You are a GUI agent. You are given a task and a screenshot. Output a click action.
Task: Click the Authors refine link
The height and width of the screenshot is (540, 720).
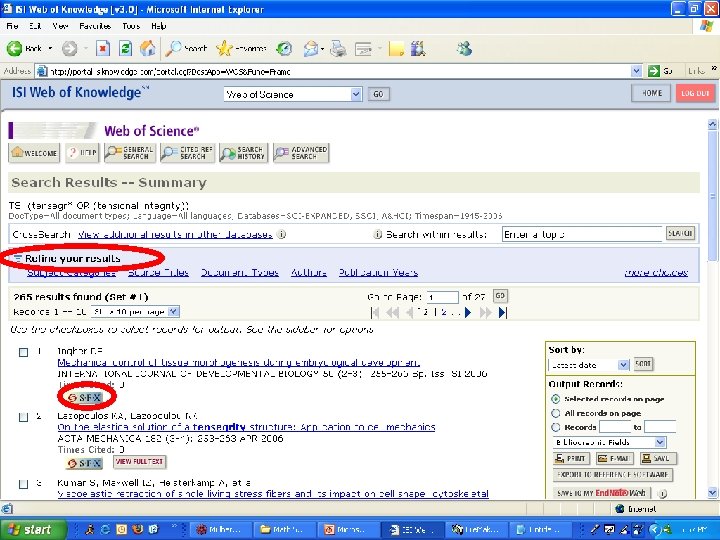point(309,272)
